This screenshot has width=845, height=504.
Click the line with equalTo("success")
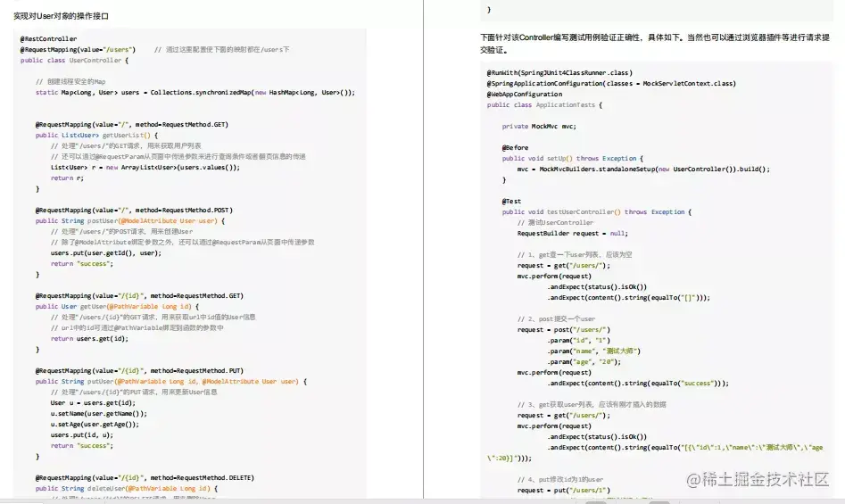(638, 384)
